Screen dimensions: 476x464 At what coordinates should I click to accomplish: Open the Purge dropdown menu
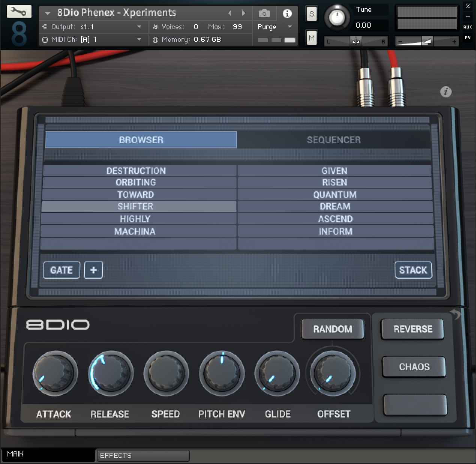(x=289, y=27)
